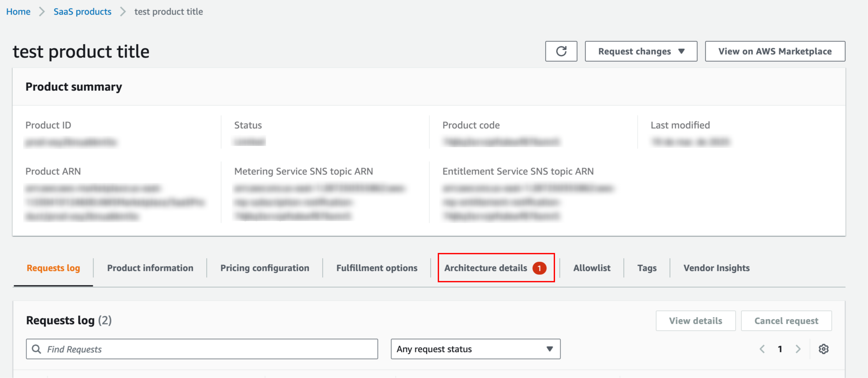Expand the Any request status filter
Screen dimensions: 868x378
pyautogui.click(x=475, y=349)
